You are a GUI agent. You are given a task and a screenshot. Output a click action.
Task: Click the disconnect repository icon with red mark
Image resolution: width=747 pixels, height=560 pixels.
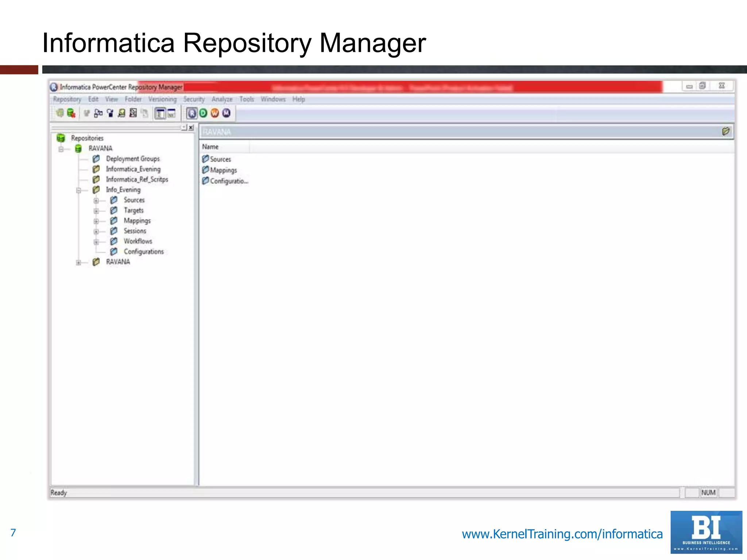(71, 113)
